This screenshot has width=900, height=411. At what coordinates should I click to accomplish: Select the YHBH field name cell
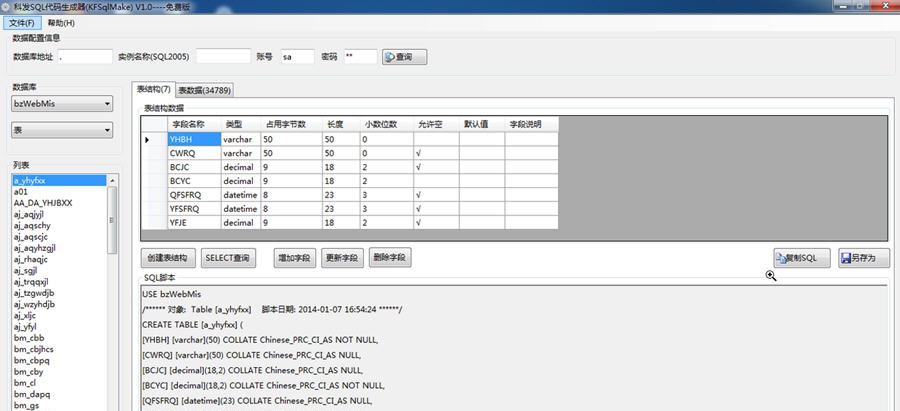194,139
